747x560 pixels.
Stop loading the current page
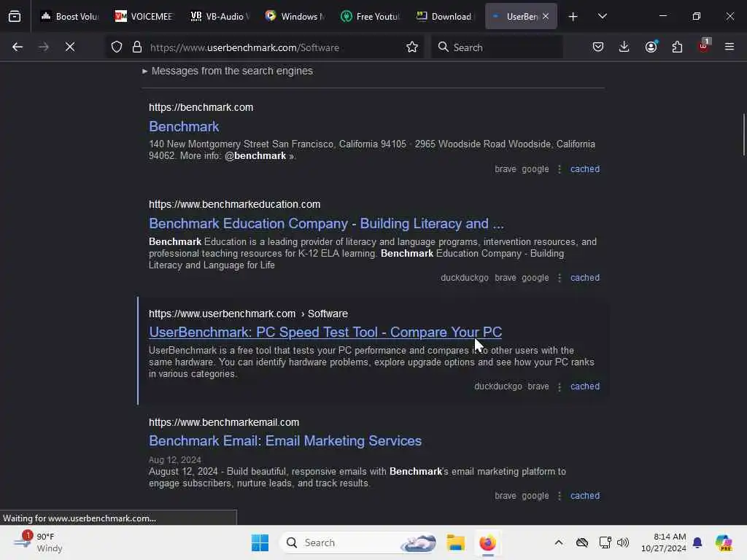pyautogui.click(x=70, y=47)
